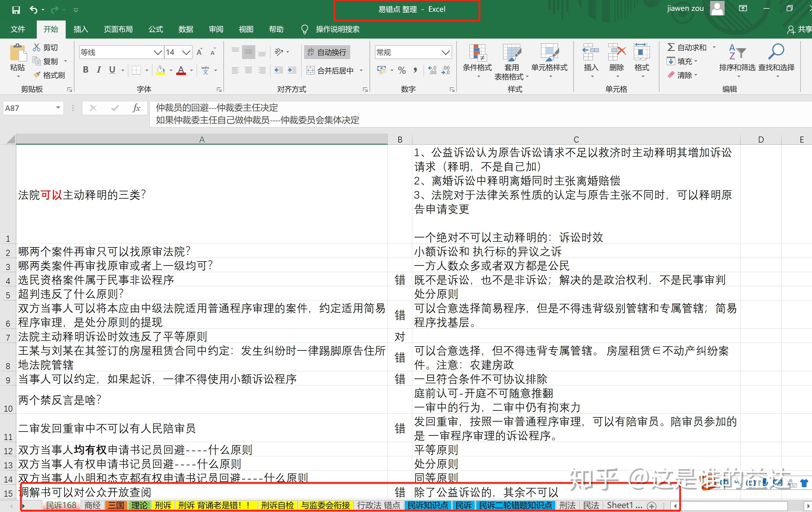
Task: Increase decimal places
Action: click(432, 70)
